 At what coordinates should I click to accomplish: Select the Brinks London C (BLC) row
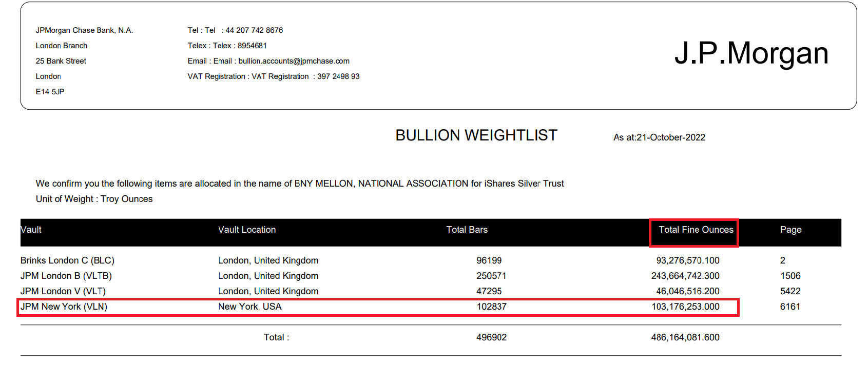tap(67, 260)
